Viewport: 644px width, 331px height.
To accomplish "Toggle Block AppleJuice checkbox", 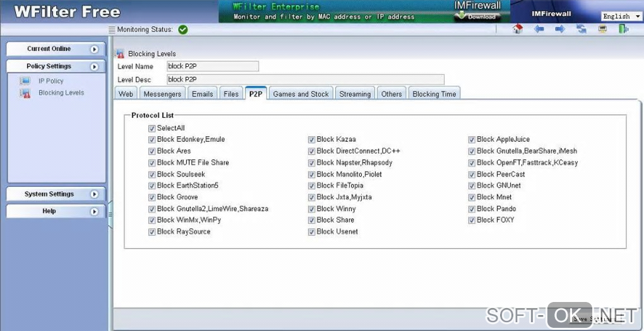I will 472,140.
